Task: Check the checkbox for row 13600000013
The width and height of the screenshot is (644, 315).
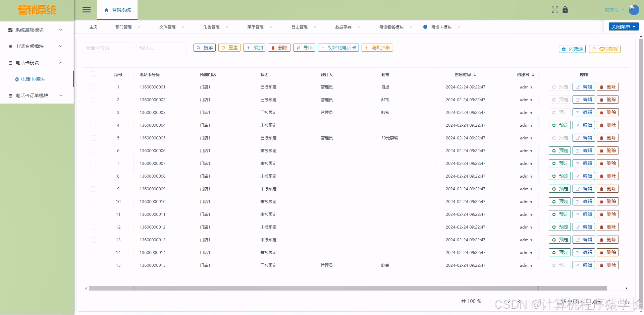Action: click(x=93, y=240)
